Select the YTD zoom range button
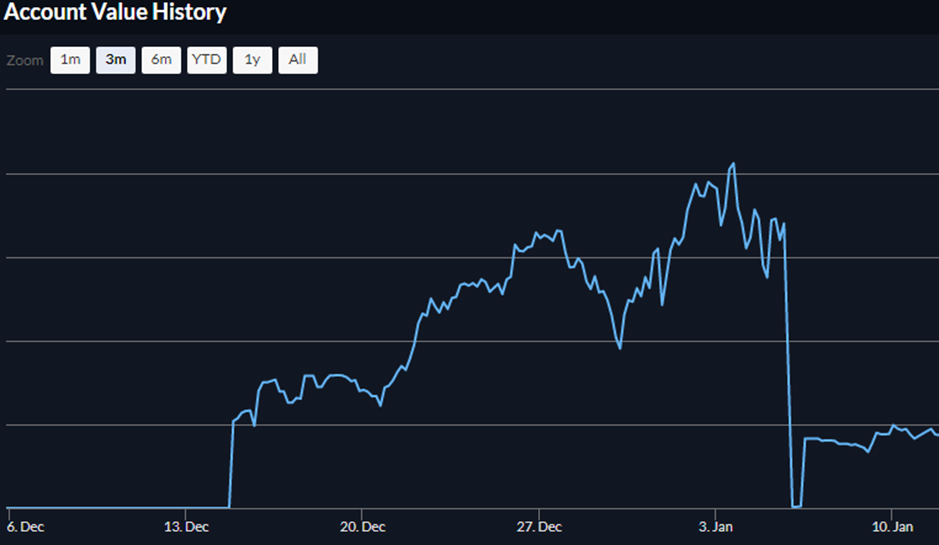939x545 pixels. pos(207,60)
